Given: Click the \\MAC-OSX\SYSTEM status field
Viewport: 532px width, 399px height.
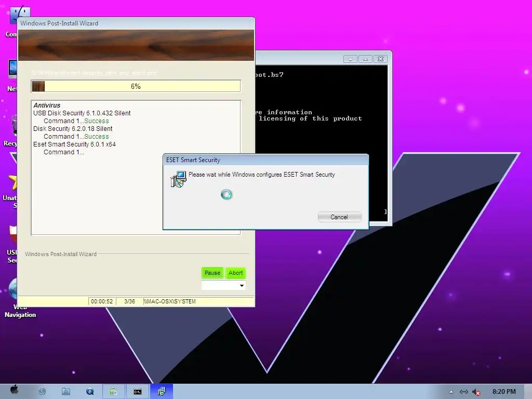Looking at the screenshot, I should [198, 301].
